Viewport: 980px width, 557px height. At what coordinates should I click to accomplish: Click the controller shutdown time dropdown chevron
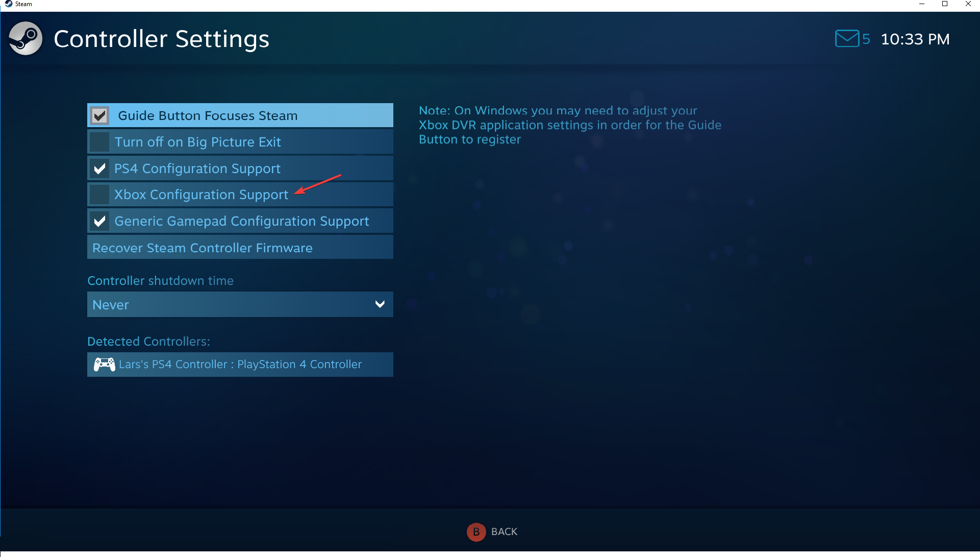click(380, 304)
